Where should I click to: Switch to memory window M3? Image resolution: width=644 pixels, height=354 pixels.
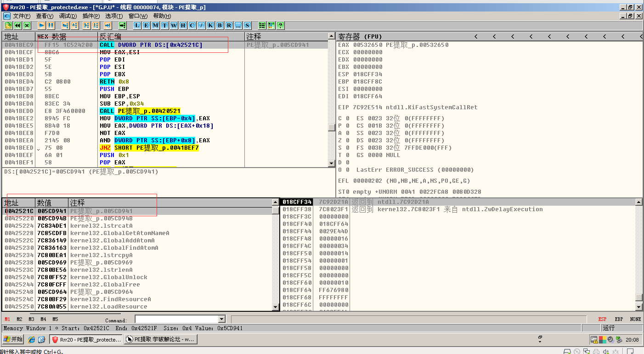click(x=31, y=319)
